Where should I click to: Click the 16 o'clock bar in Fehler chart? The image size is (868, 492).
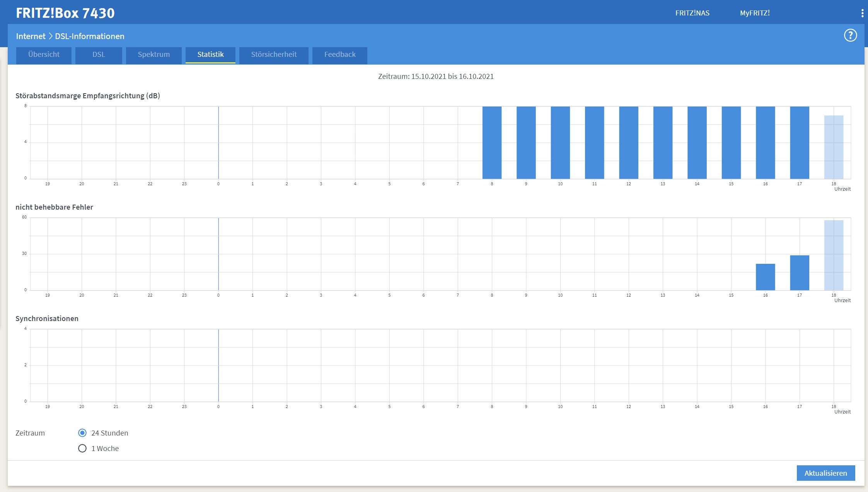(765, 277)
